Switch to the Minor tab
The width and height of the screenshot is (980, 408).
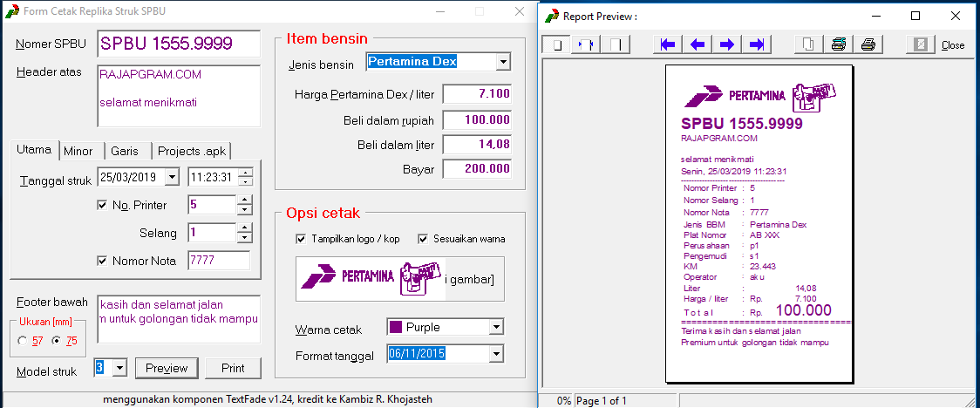[x=78, y=151]
